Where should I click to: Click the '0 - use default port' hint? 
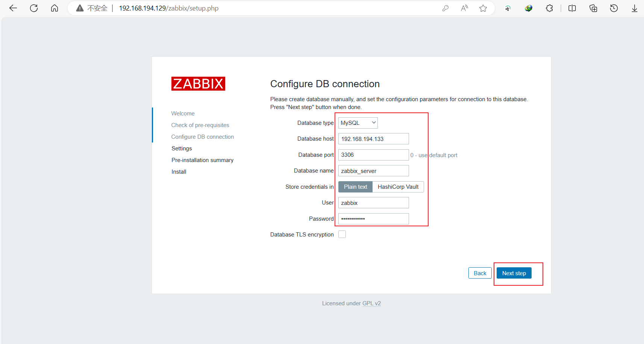434,155
